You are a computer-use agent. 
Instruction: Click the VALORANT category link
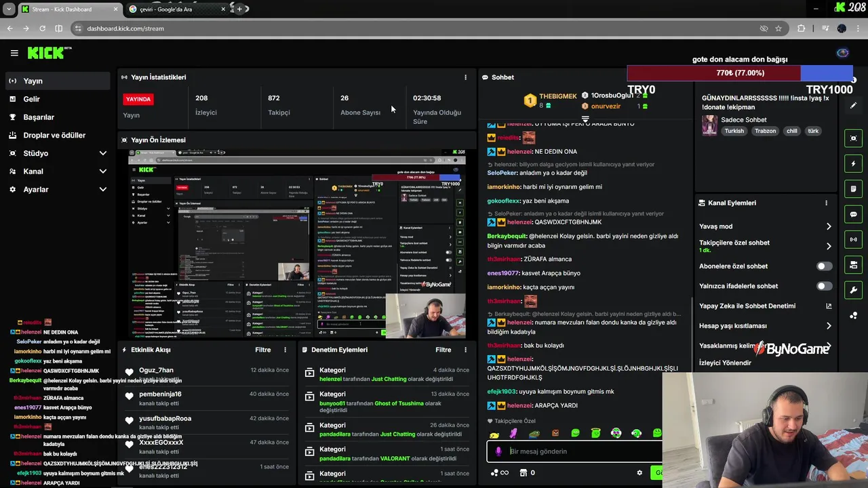(x=395, y=458)
